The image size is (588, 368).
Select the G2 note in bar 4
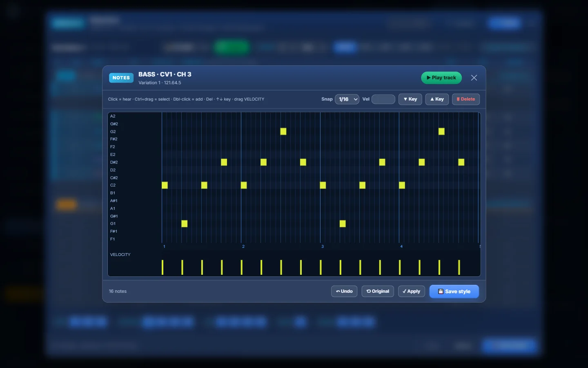(441, 131)
